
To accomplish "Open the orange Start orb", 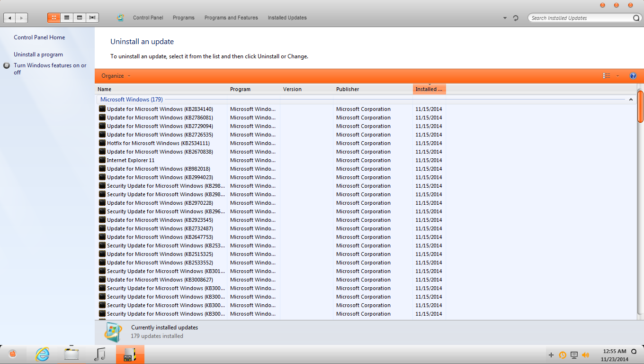I will [13, 354].
